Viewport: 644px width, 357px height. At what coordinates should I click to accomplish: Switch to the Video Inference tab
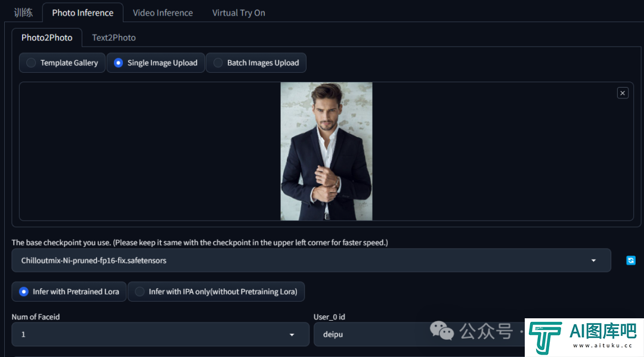(x=163, y=13)
